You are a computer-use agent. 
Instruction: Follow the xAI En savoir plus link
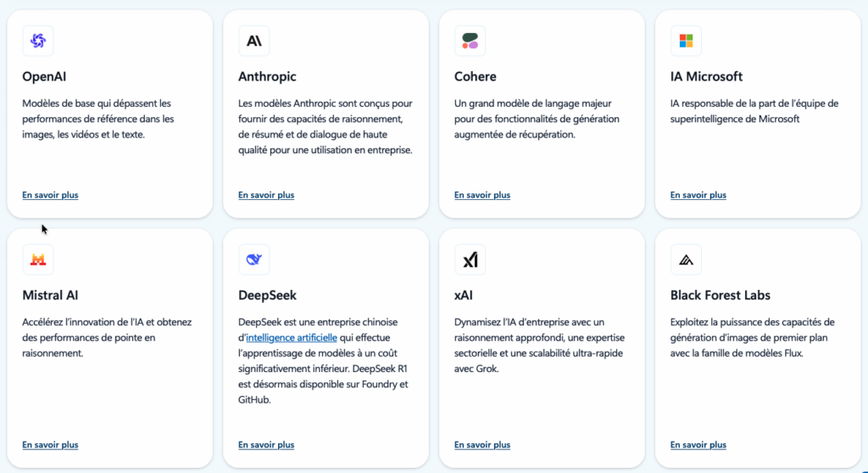point(482,445)
